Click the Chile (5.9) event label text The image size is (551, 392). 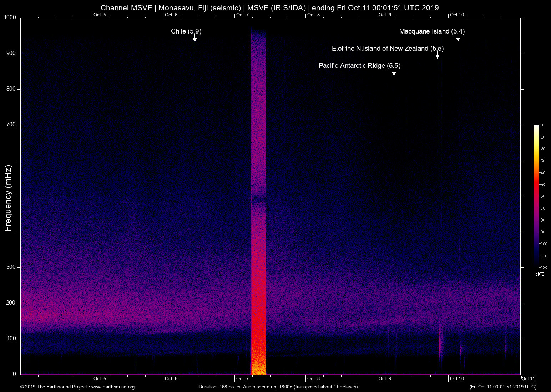[186, 31]
